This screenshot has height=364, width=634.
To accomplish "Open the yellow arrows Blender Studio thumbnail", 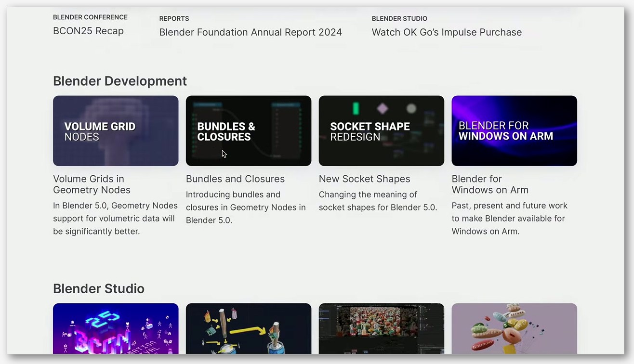I will click(249, 328).
